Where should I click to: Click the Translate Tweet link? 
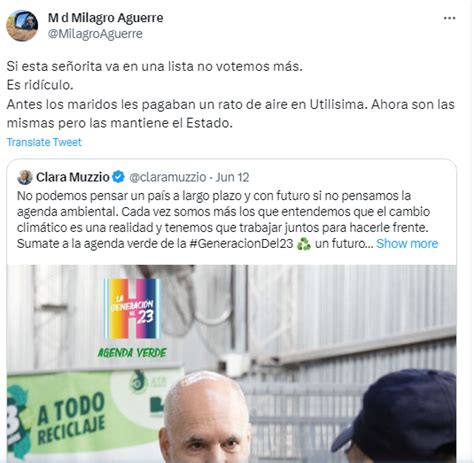44,142
